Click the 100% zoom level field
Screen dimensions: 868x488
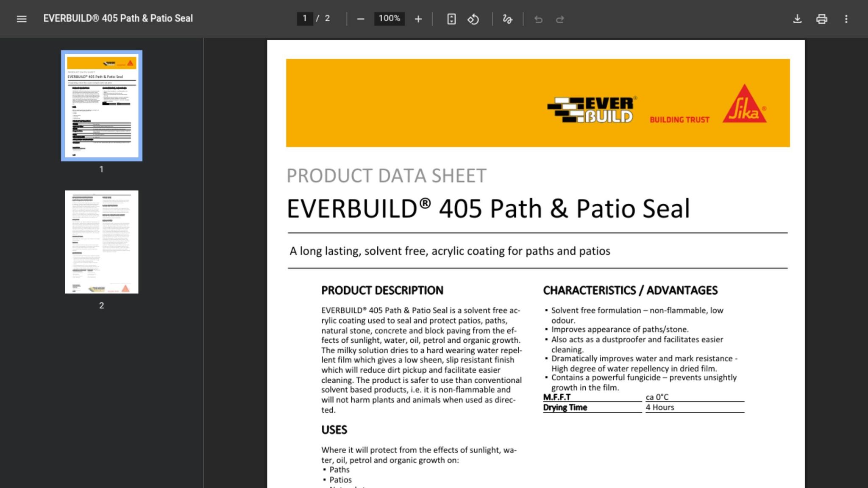(389, 19)
